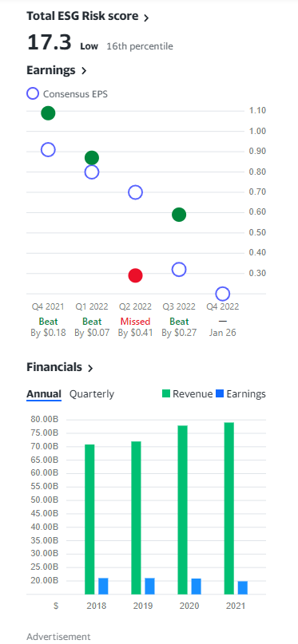Click the Jan 26 earnings date
298x644 pixels.
[222, 333]
